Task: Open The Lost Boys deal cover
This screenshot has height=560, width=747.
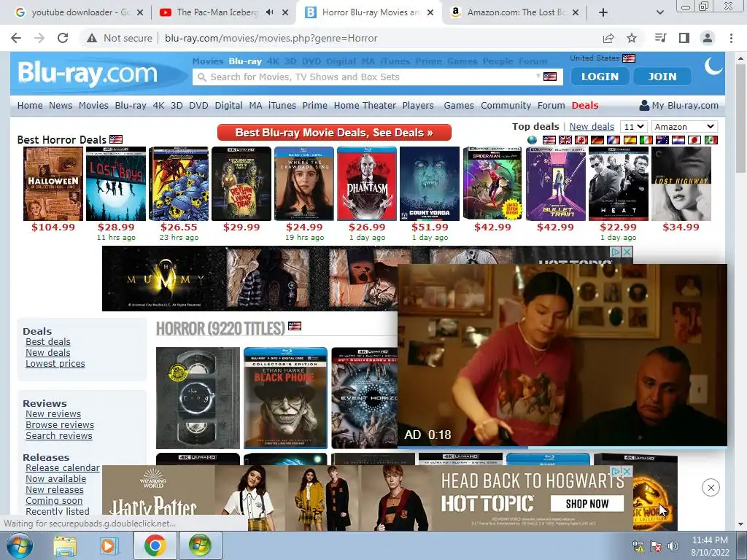Action: click(116, 184)
